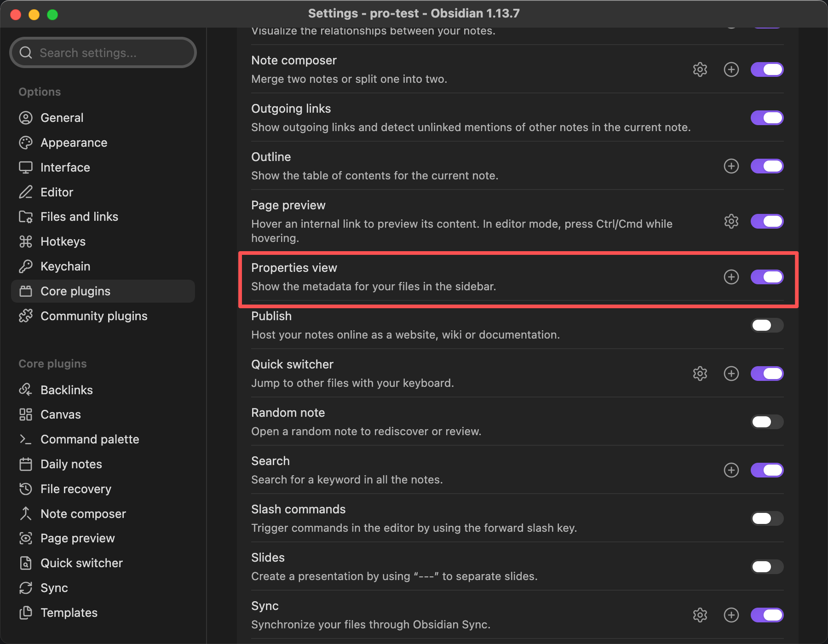Turn off the Quick switcher toggle
828x644 pixels.
coord(767,374)
